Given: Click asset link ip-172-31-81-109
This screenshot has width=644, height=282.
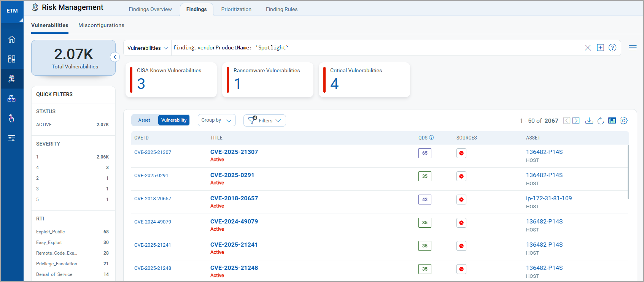Looking at the screenshot, I should [x=549, y=198].
